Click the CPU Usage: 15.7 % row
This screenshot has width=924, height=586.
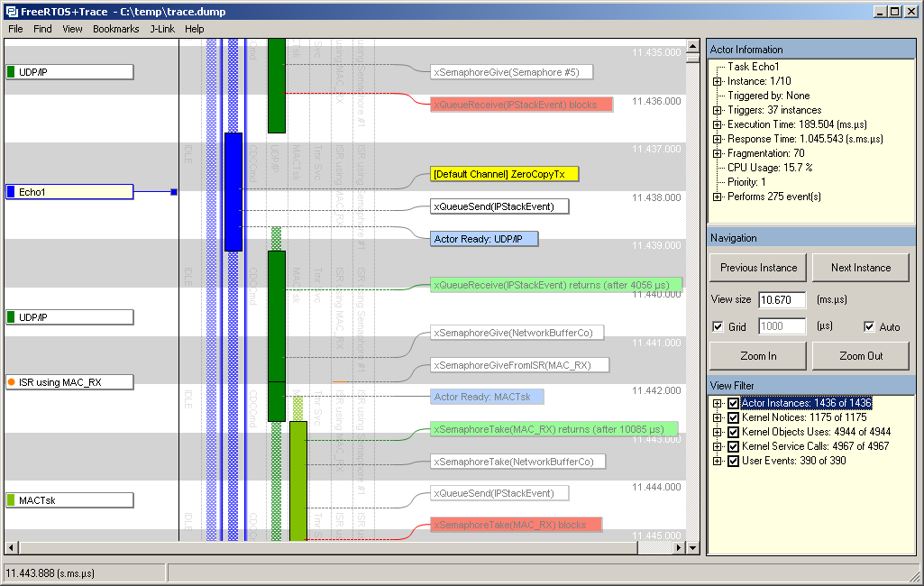pyautogui.click(x=770, y=168)
